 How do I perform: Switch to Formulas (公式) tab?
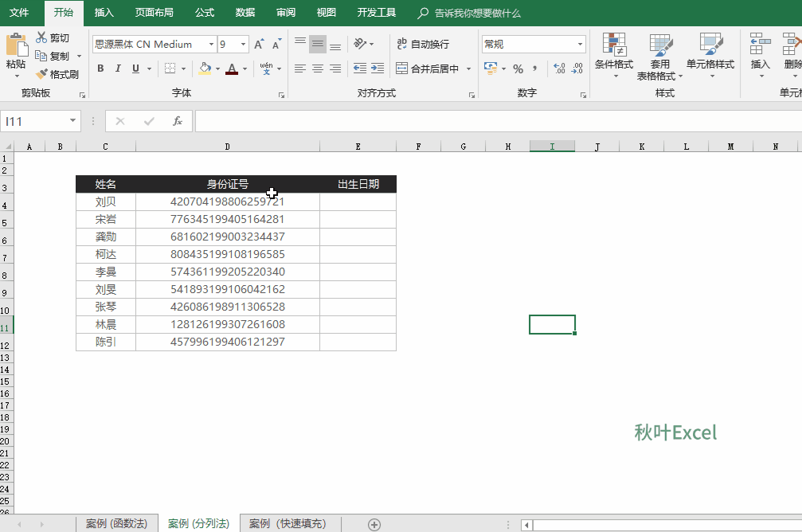point(205,13)
